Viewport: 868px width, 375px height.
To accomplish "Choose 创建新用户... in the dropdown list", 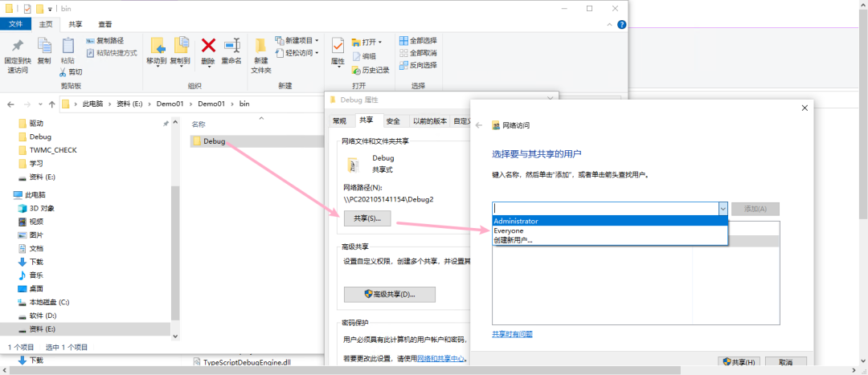I will click(x=513, y=240).
